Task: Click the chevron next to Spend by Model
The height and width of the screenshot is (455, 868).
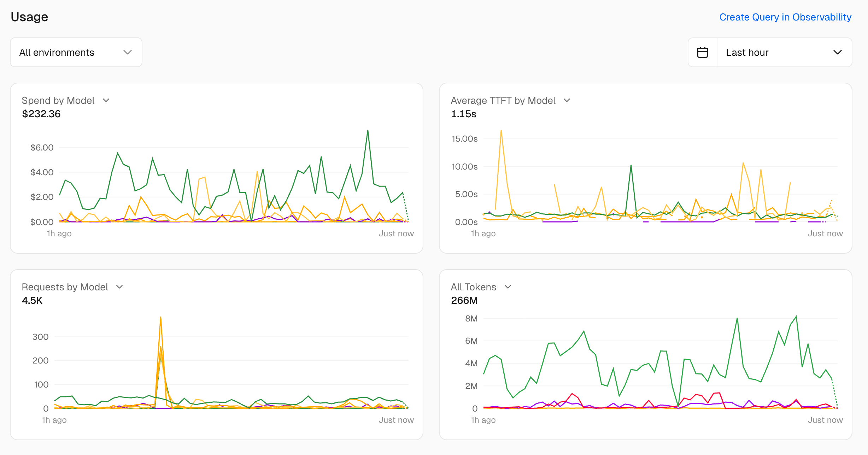Action: pyautogui.click(x=106, y=100)
